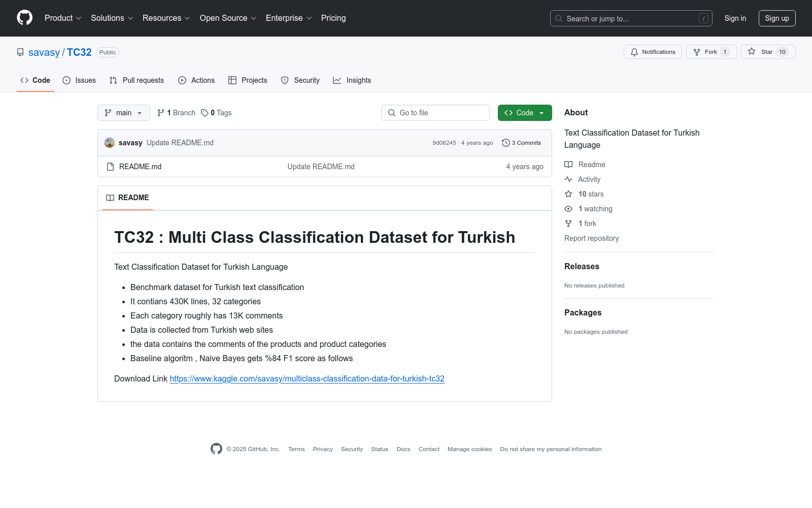Viewport: 812px width, 508px height.
Task: Select the Actions tab
Action: click(x=196, y=80)
